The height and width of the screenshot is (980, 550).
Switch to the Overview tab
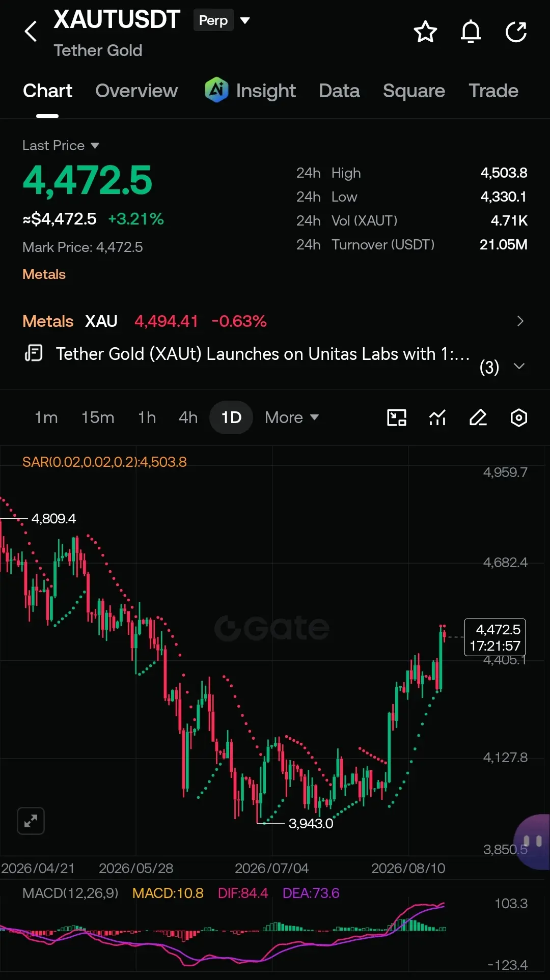coord(136,91)
